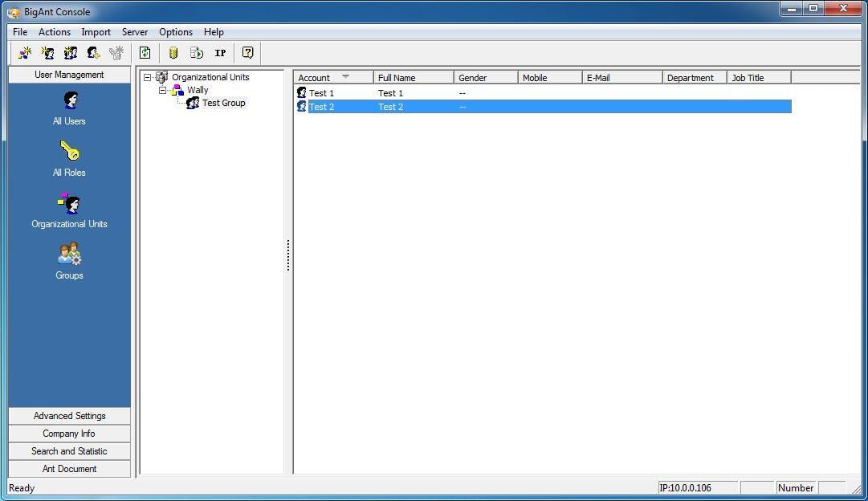
Task: Select the Test 1 user row
Action: (x=544, y=93)
